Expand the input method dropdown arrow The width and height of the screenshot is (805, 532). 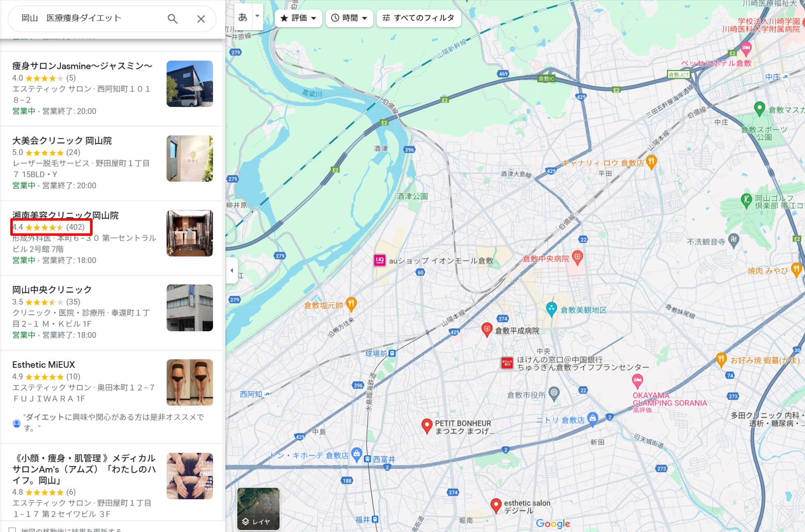tap(257, 16)
